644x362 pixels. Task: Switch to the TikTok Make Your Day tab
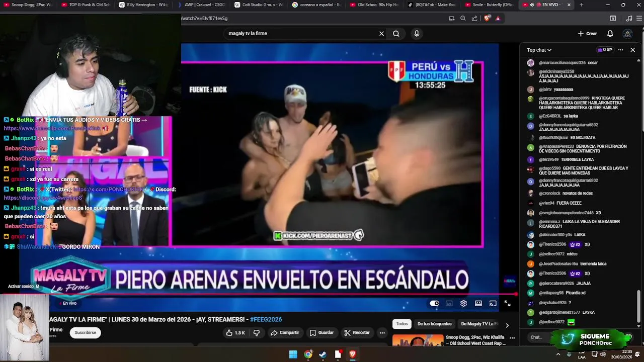coord(433,5)
